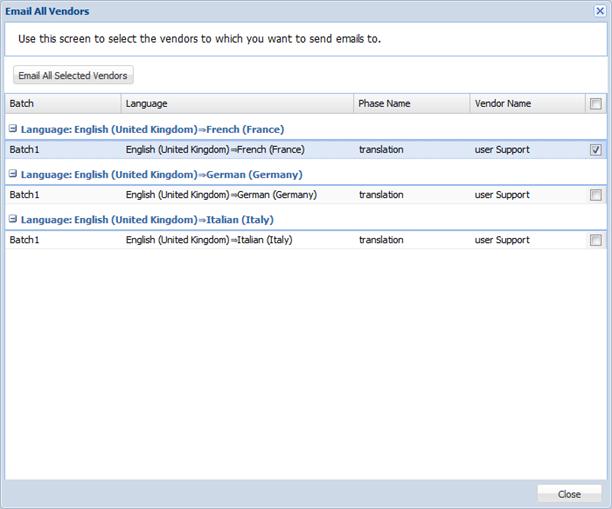Click the X icon in title bar
This screenshot has height=509, width=612.
600,11
